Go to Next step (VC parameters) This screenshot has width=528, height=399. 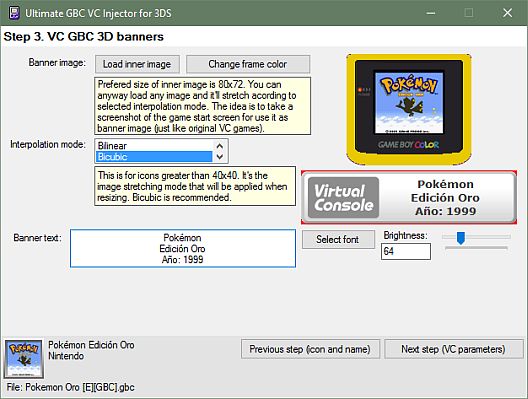(454, 349)
